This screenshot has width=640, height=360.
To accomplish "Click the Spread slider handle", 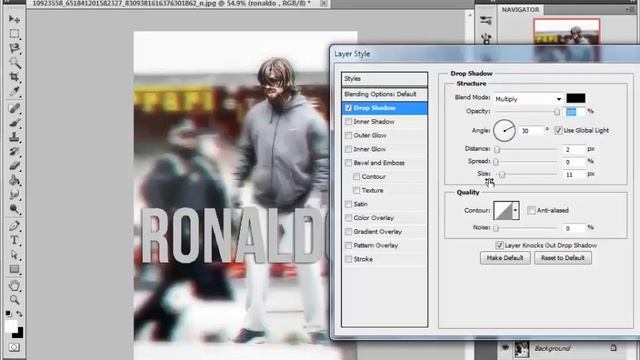I will coord(496,162).
